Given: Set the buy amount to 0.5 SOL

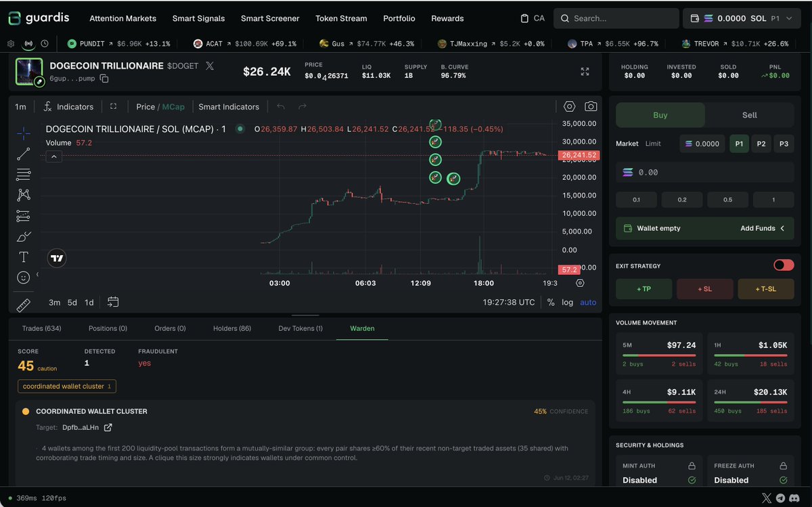Looking at the screenshot, I should point(727,200).
